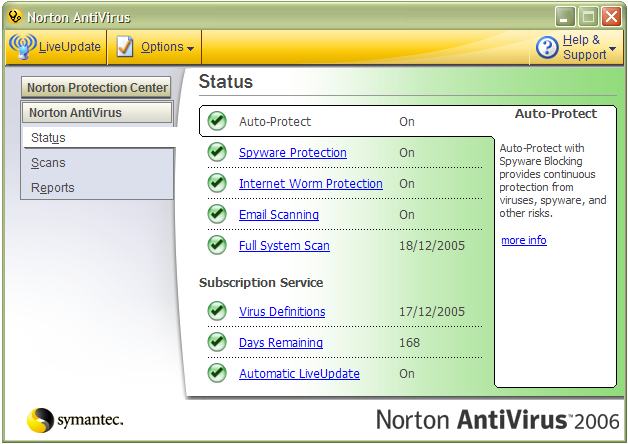Click the green check beside Virus Definitions
The image size is (628, 444).
[x=217, y=311]
